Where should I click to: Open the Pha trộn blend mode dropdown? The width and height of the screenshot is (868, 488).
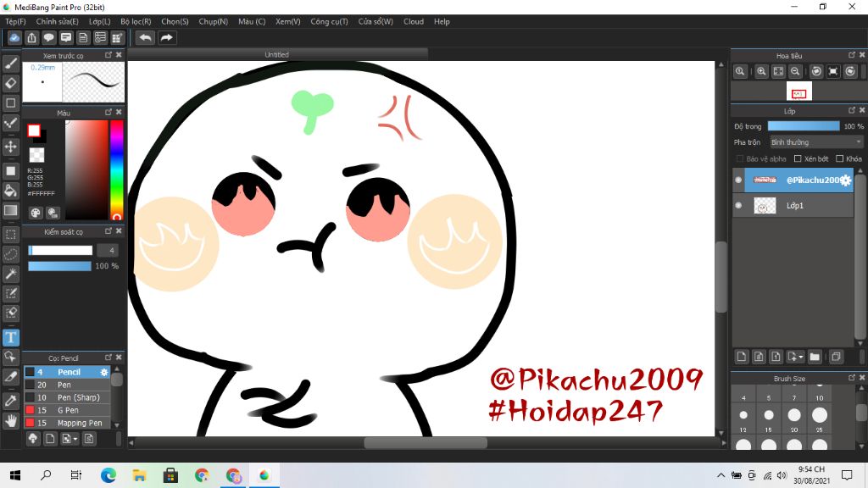pos(816,142)
